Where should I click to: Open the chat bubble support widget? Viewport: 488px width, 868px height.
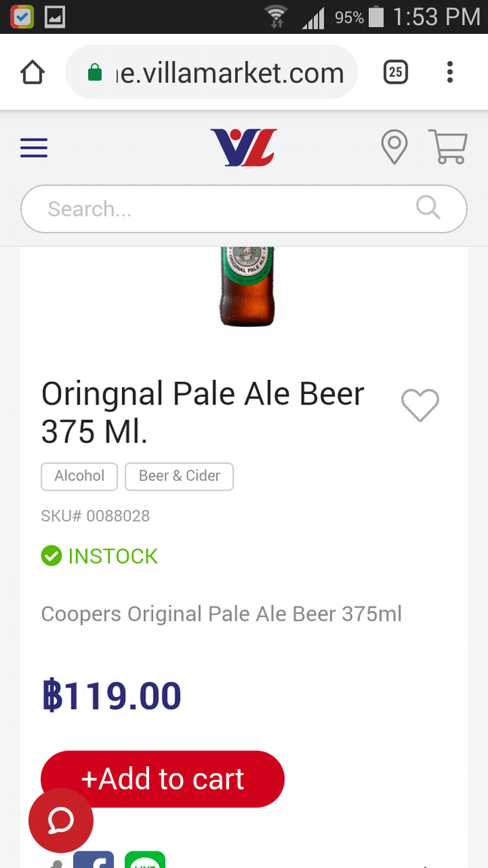[x=60, y=821]
